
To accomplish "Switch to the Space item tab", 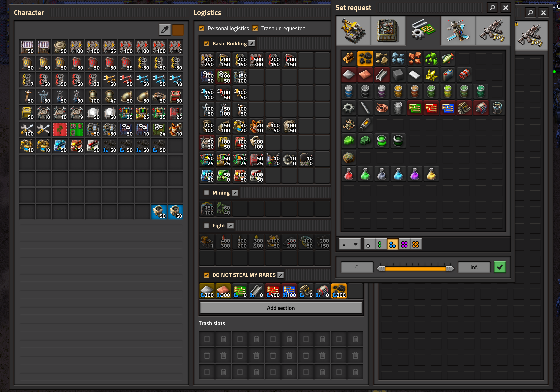I will click(458, 30).
